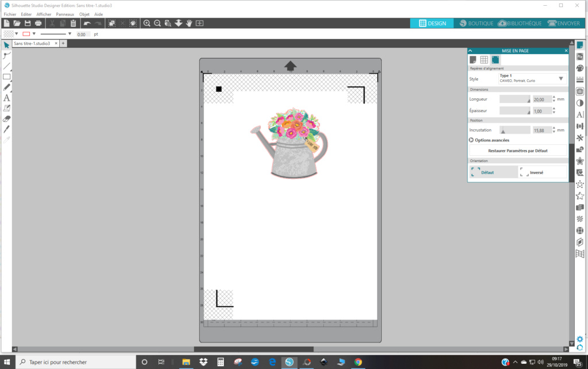Click the red line color swatch
588x369 pixels.
pyautogui.click(x=26, y=34)
